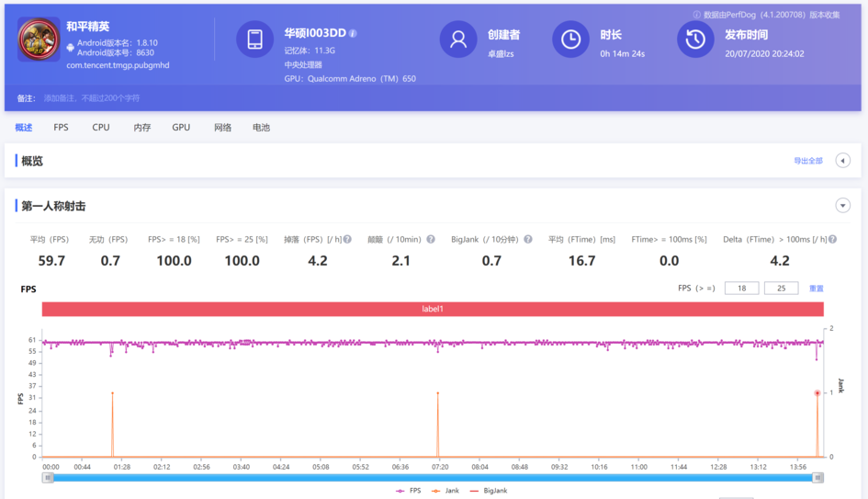Switch to the 网络 tab

[x=222, y=128]
